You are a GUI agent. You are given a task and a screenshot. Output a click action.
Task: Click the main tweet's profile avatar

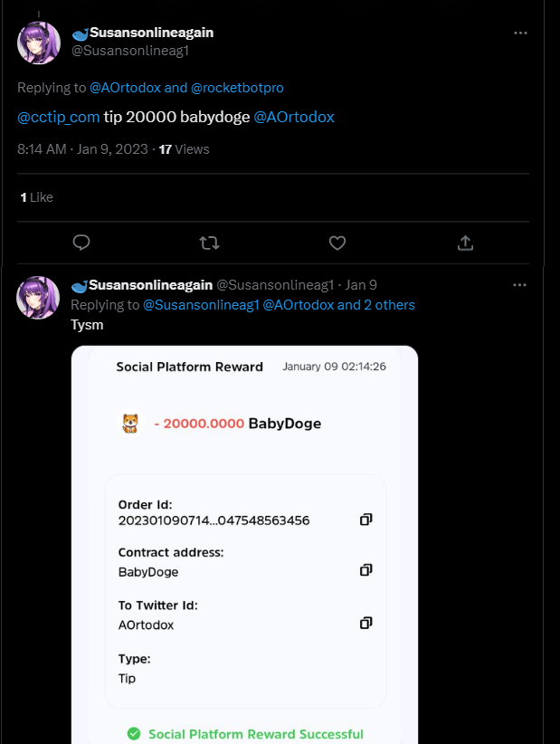(x=39, y=43)
